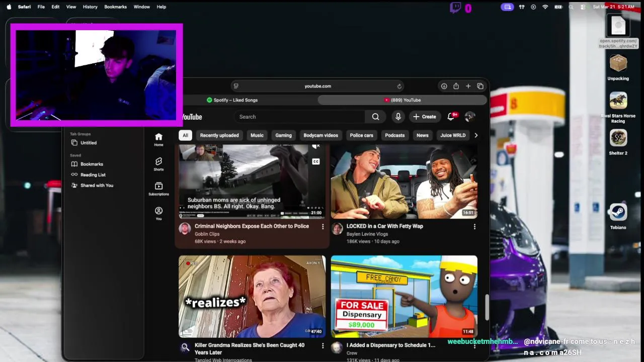Open the YouTube account avatar menu

[470, 117]
